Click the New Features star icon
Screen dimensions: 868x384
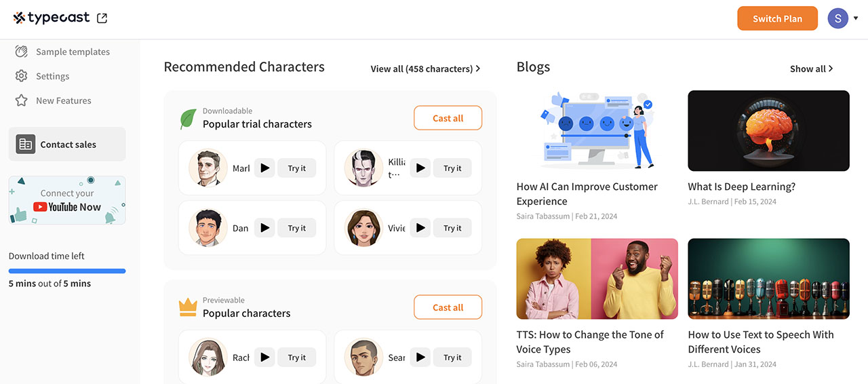[22, 100]
